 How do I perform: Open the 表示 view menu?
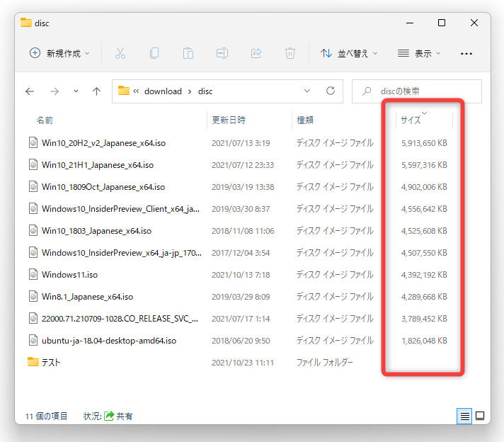point(418,53)
